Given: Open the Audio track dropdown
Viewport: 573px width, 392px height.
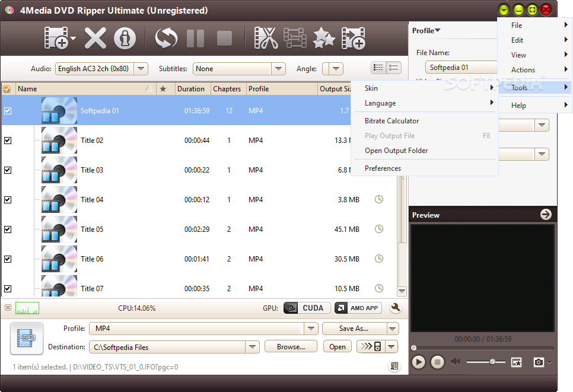Looking at the screenshot, I should pos(141,68).
